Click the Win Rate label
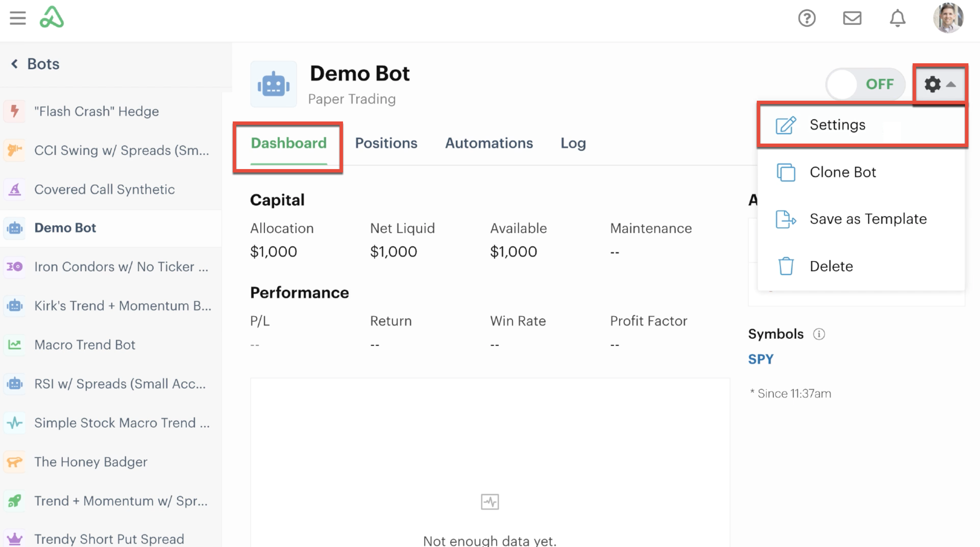Viewport: 980px width, 547px height. click(x=518, y=321)
